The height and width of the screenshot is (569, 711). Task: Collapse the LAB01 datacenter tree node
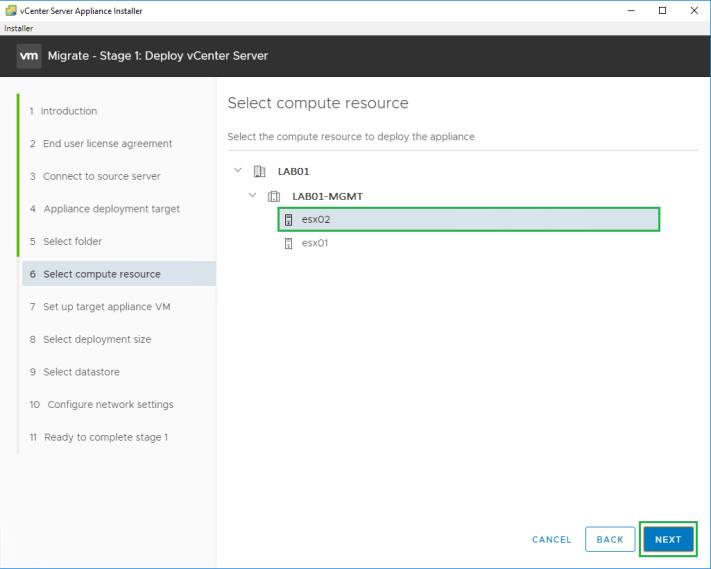(x=237, y=171)
